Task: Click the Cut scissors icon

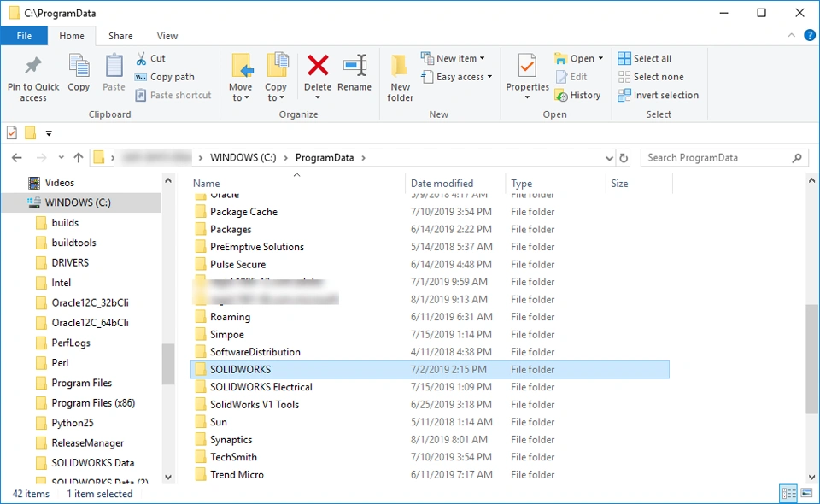Action: [x=141, y=59]
